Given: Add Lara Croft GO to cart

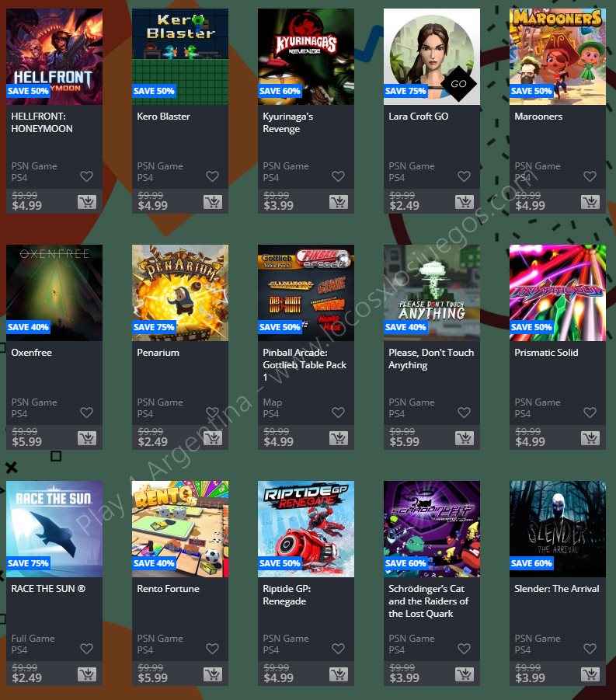Looking at the screenshot, I should click(464, 203).
